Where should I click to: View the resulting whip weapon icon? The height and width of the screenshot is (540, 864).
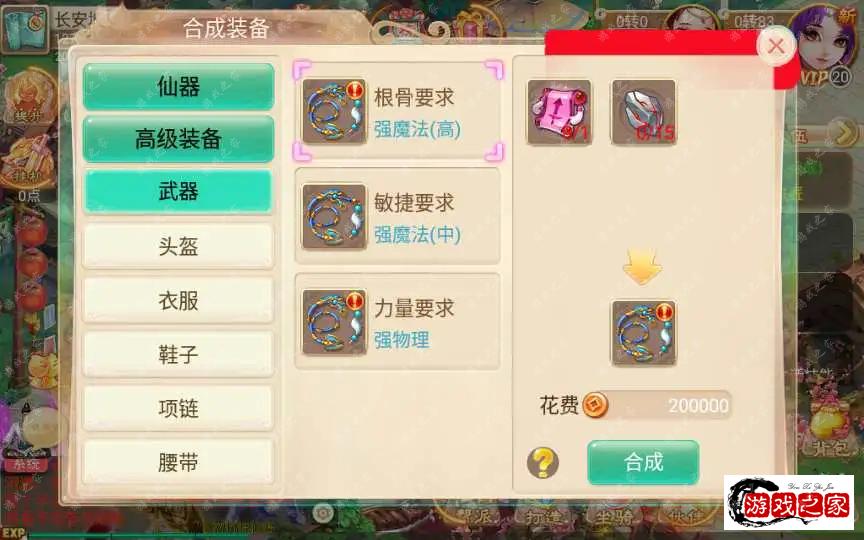(644, 333)
